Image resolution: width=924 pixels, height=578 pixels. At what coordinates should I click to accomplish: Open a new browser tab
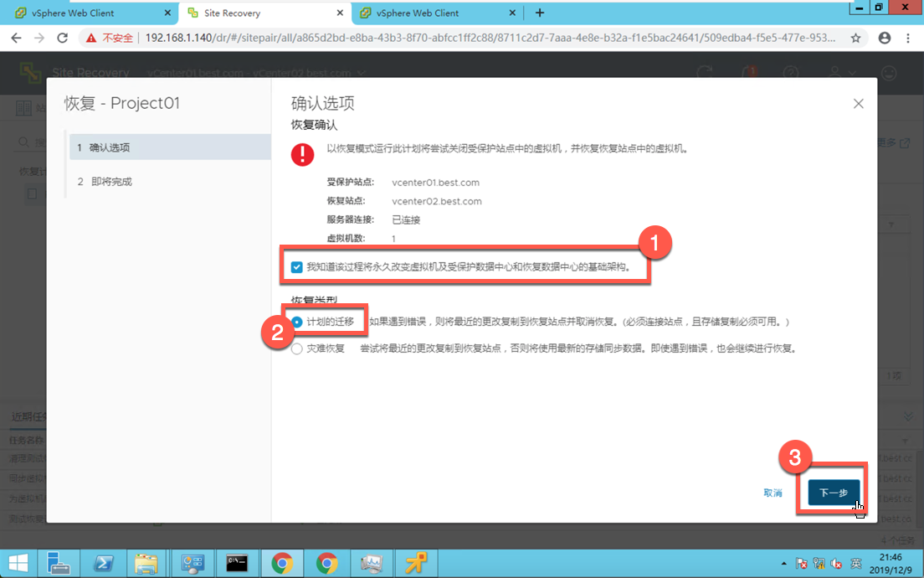point(540,13)
